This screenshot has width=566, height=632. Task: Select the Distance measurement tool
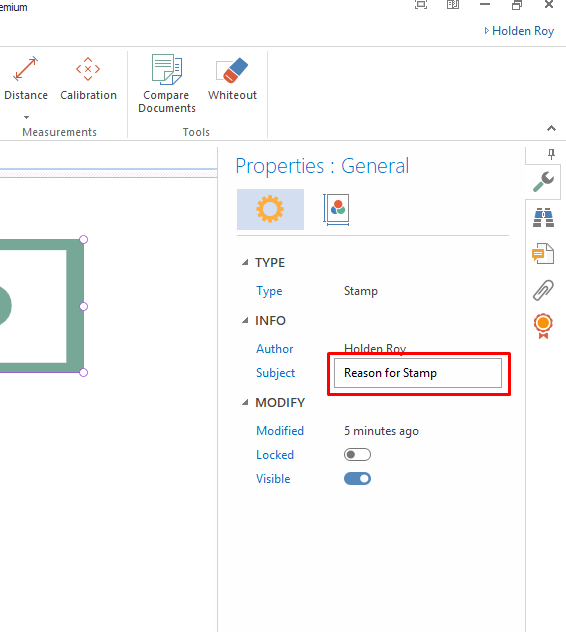(26, 78)
